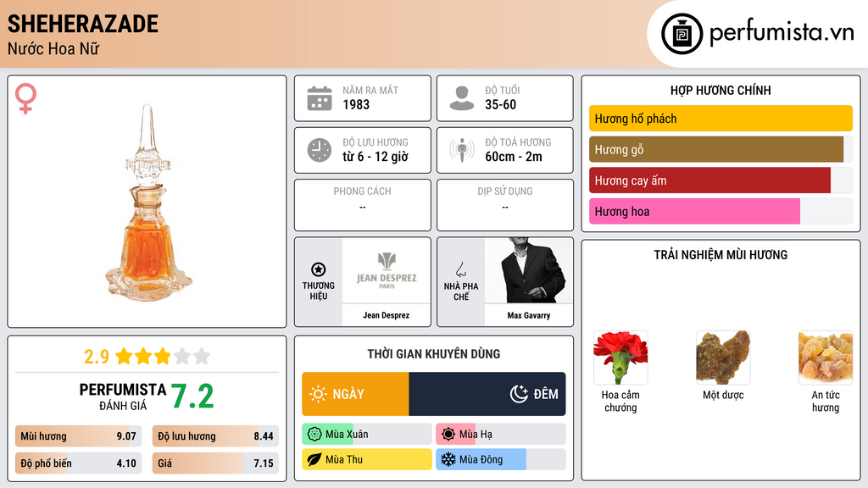Viewport: 868px width, 488px height.
Task: Click the Giá 7.15 score bar
Action: (x=215, y=463)
